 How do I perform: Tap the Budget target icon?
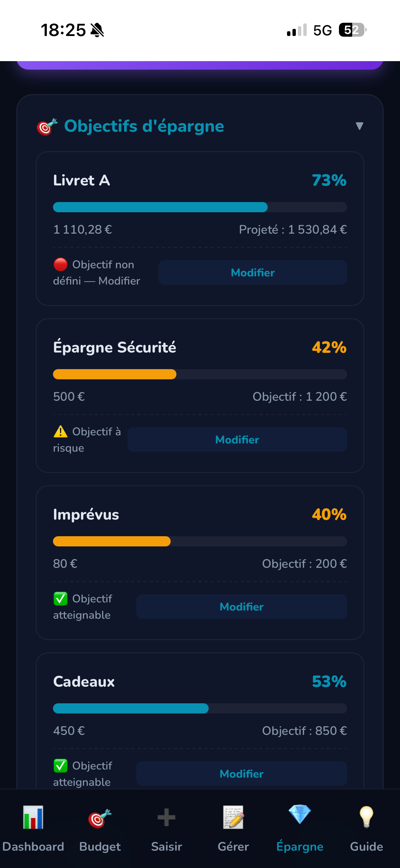[x=100, y=818]
